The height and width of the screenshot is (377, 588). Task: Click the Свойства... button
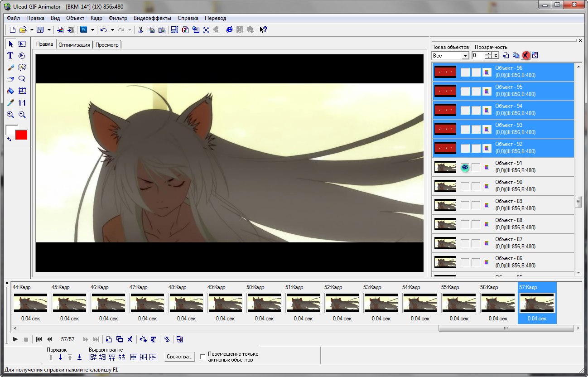coord(180,357)
